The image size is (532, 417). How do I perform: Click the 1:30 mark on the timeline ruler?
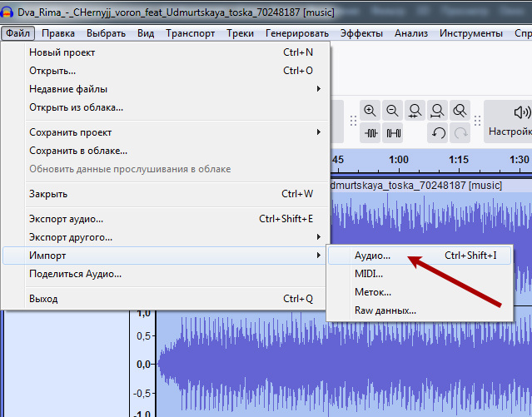pos(520,160)
